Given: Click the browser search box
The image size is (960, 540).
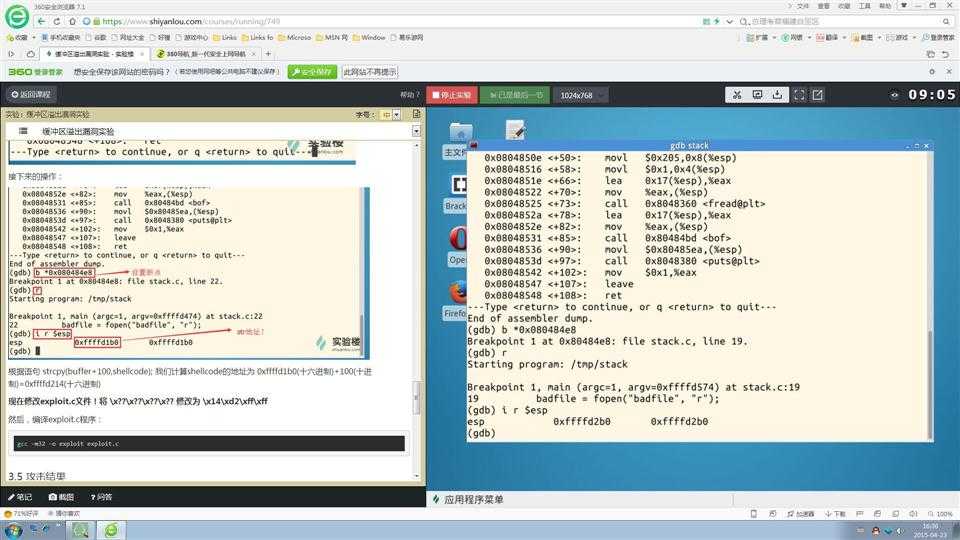Looking at the screenshot, I should click(845, 21).
